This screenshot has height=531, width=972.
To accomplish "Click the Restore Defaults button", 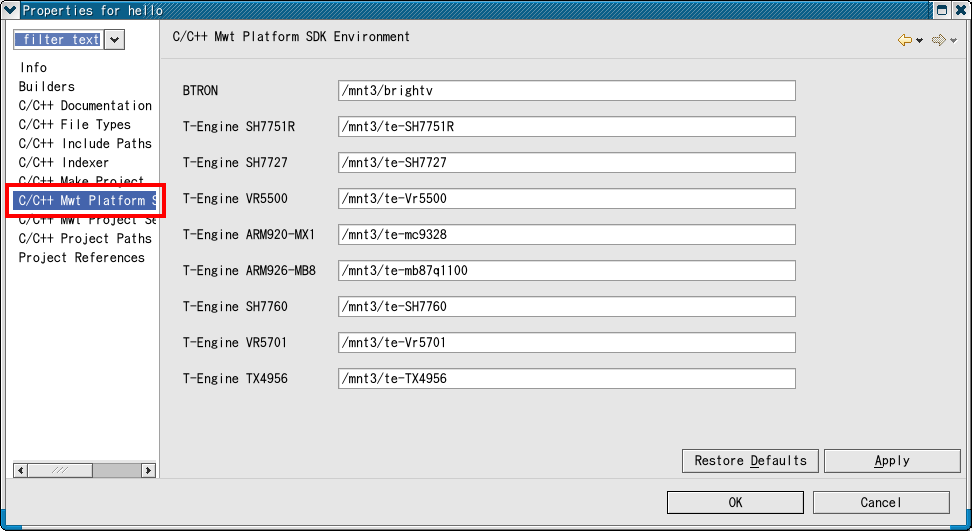I will coord(750,461).
